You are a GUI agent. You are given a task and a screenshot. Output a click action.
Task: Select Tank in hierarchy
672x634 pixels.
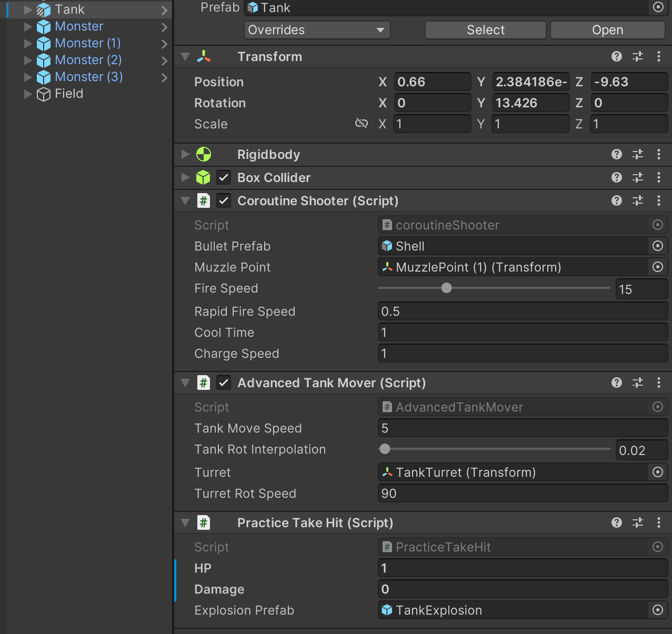pos(69,9)
